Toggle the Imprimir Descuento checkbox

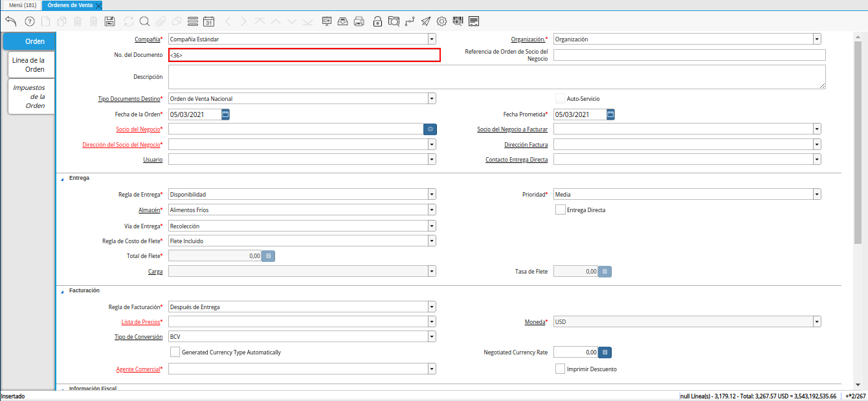pyautogui.click(x=561, y=369)
